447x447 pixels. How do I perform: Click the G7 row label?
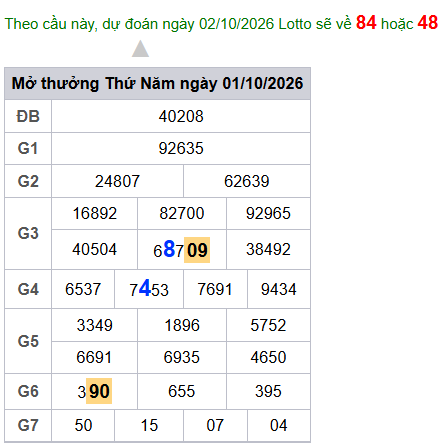(x=28, y=425)
